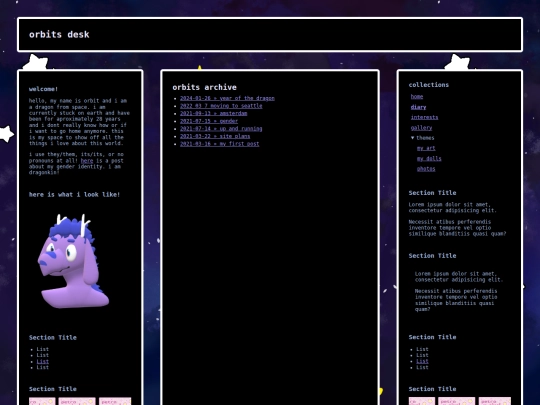The height and width of the screenshot is (405, 540).
Task: Open the 'moving to seattle' post
Action: (x=221, y=106)
